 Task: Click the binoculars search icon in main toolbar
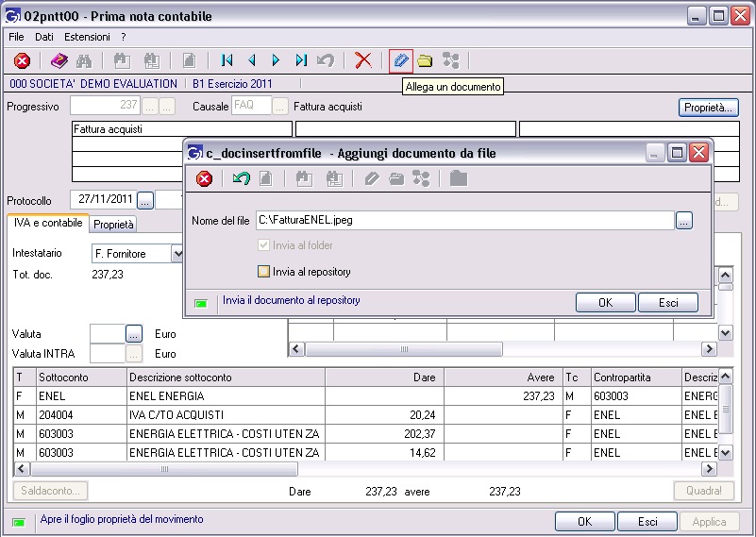tap(84, 60)
